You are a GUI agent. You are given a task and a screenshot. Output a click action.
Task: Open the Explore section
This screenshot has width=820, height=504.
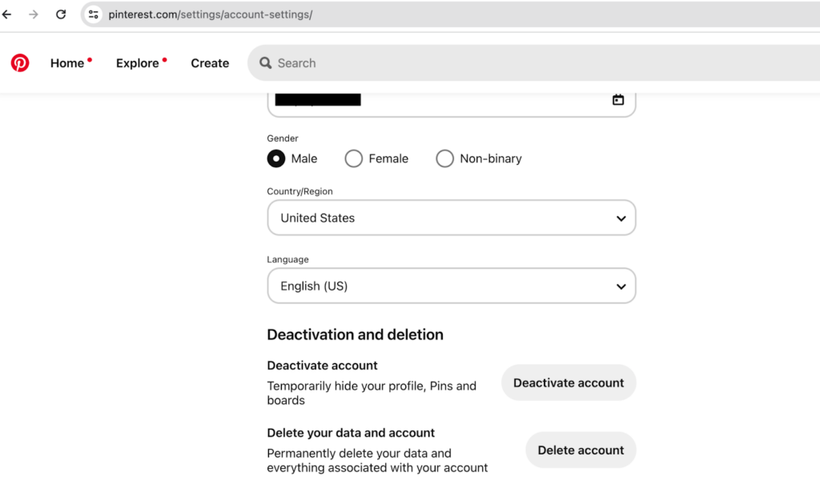point(137,62)
